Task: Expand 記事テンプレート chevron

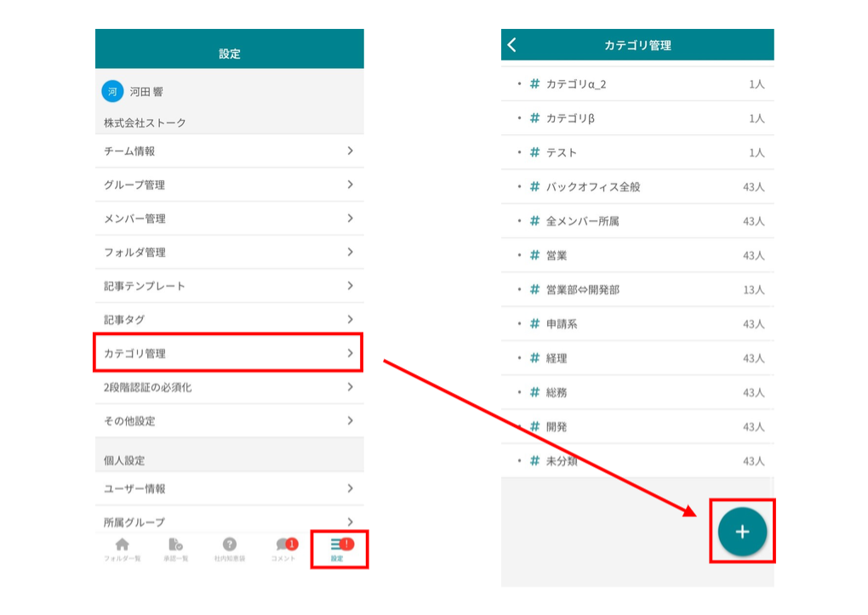Action: pyautogui.click(x=350, y=286)
